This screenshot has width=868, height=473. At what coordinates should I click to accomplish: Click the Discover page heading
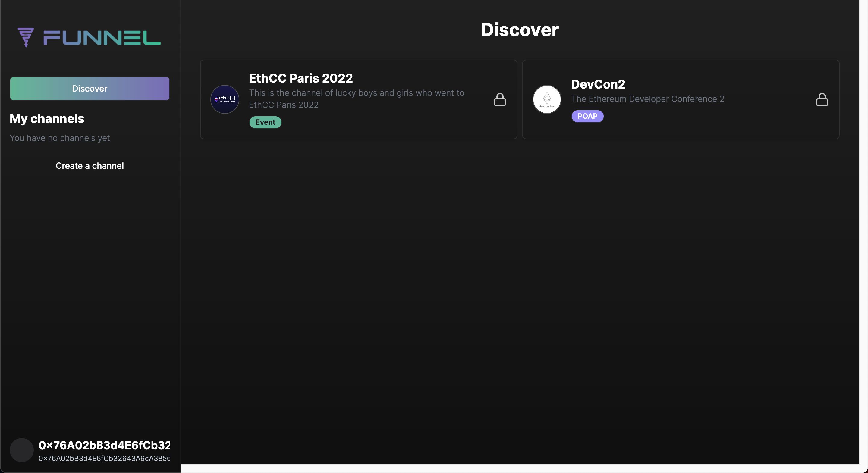pyautogui.click(x=520, y=30)
